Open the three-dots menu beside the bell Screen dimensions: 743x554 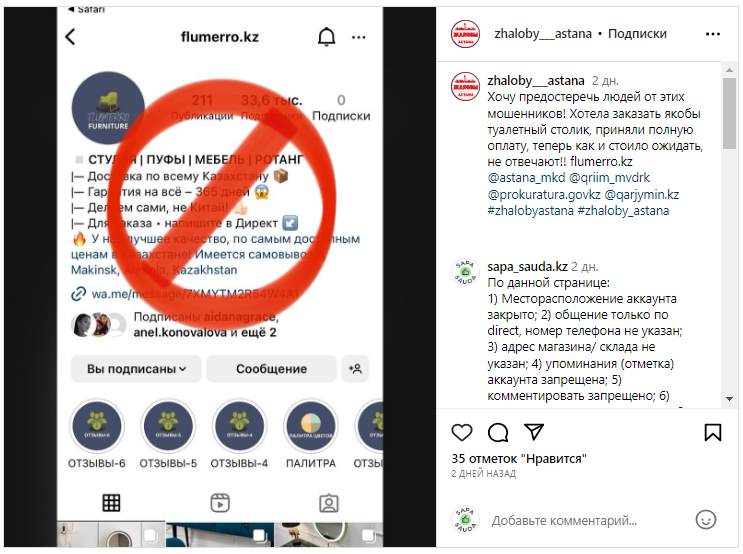tap(359, 37)
